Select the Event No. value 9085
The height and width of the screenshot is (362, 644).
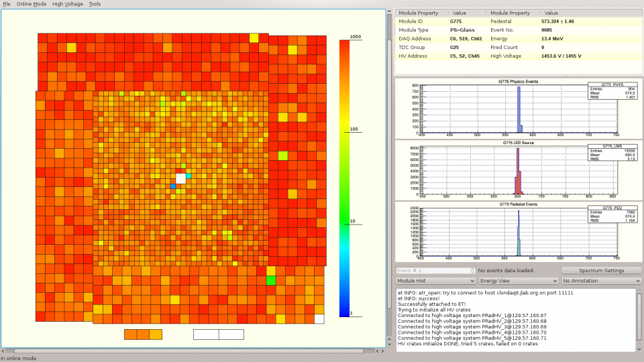(x=546, y=30)
